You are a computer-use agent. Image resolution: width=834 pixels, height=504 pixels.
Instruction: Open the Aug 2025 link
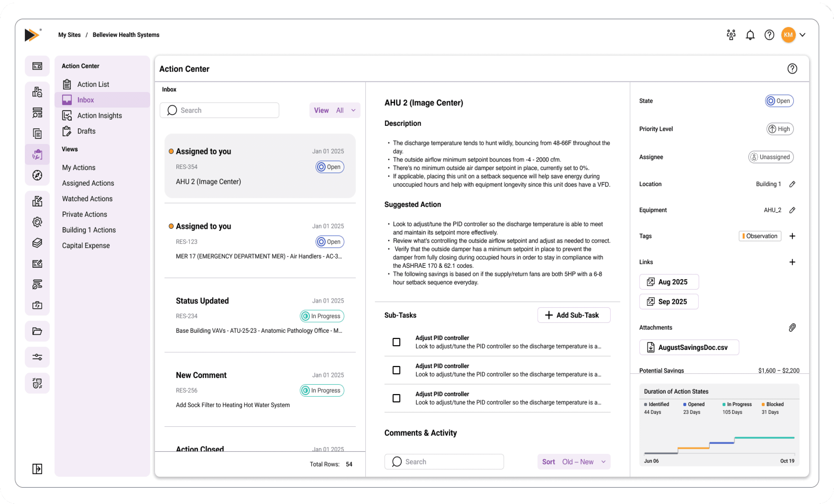coord(668,282)
